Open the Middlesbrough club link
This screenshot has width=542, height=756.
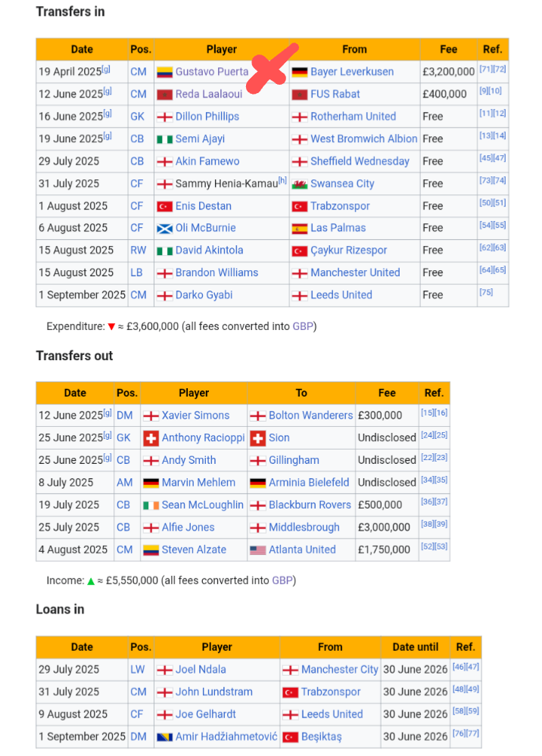(304, 527)
